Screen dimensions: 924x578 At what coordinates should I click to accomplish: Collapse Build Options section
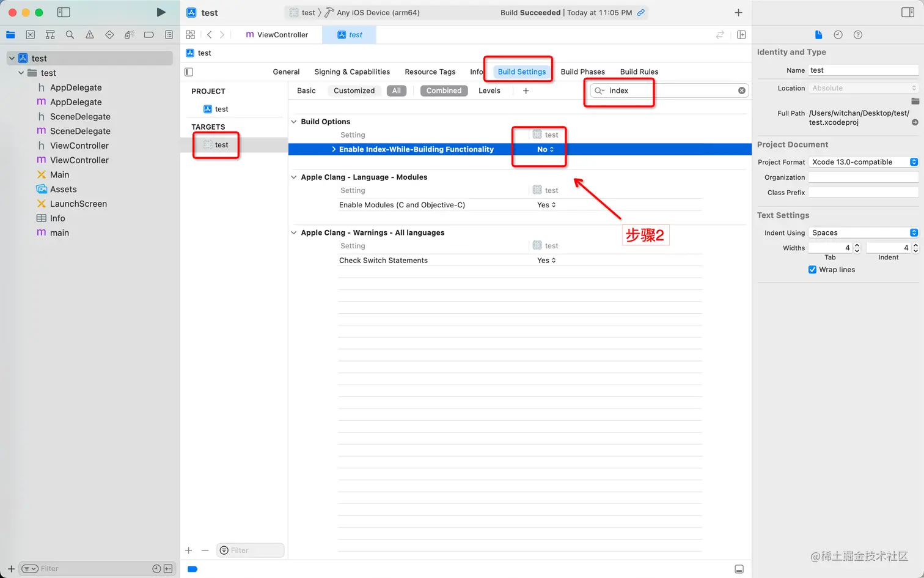coord(294,122)
